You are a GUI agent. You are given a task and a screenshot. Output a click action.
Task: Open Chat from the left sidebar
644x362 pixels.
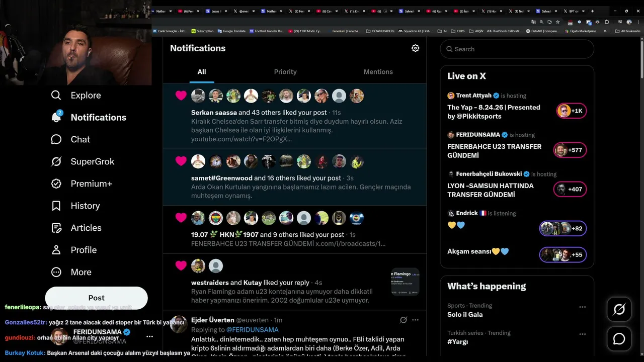click(x=70, y=139)
